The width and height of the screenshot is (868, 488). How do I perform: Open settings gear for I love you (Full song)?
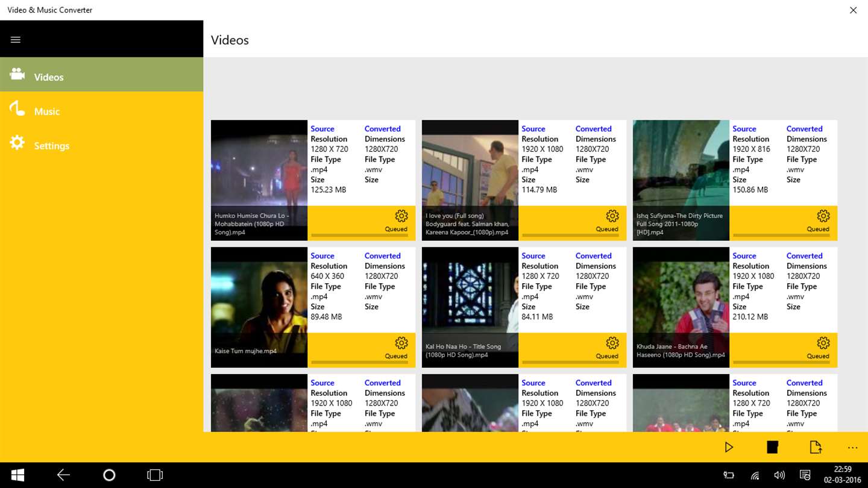pyautogui.click(x=612, y=216)
